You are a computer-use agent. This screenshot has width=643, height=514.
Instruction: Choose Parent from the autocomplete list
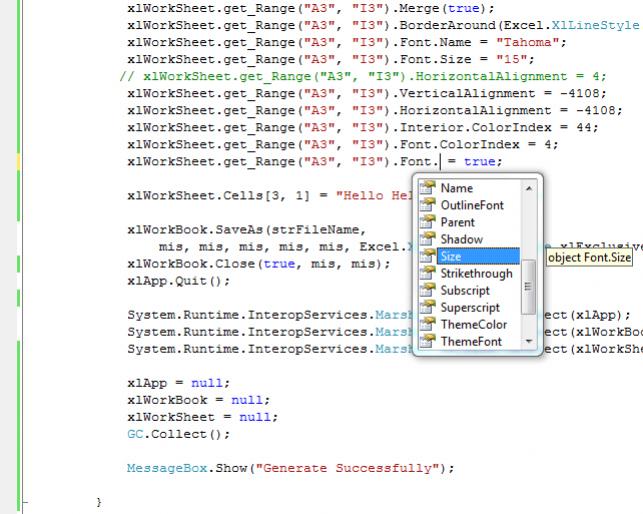[457, 222]
